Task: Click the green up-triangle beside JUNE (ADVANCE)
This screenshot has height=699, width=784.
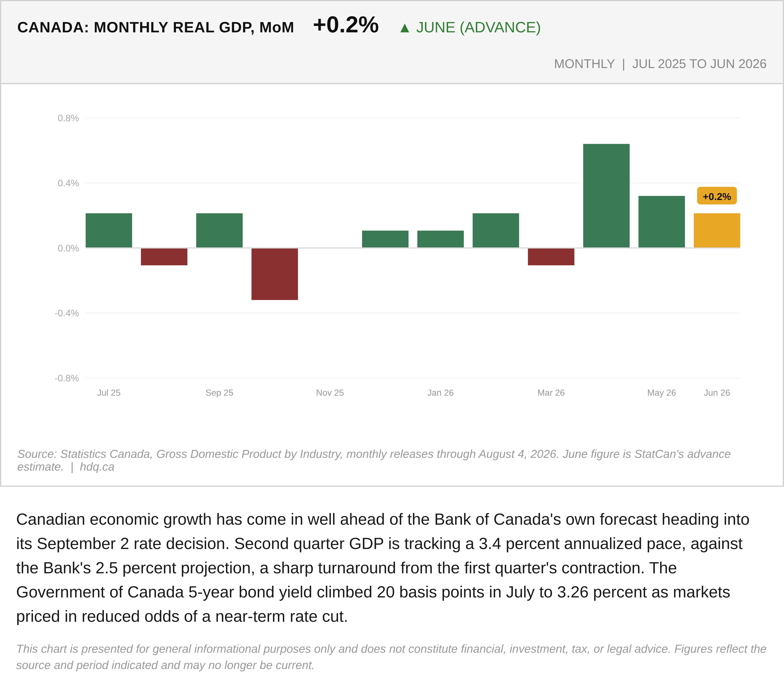Action: pos(405,28)
